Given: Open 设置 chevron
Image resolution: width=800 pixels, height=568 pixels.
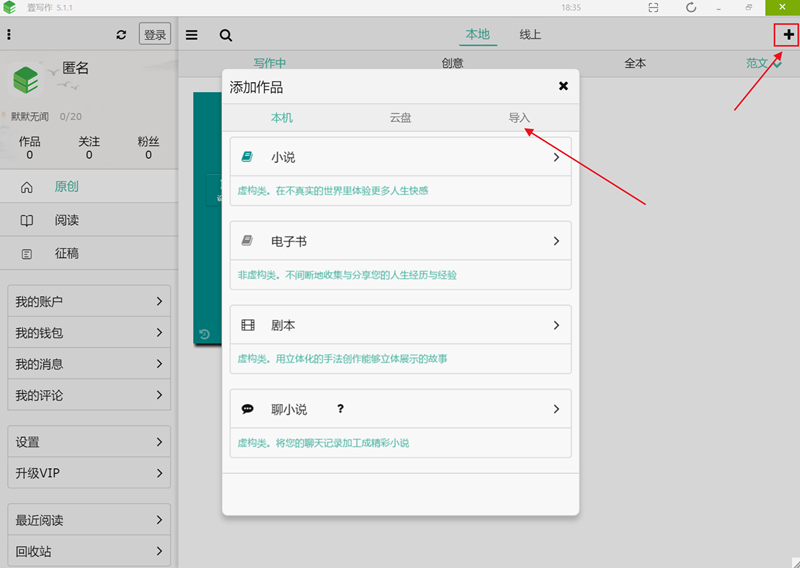Looking at the screenshot, I should point(159,442).
